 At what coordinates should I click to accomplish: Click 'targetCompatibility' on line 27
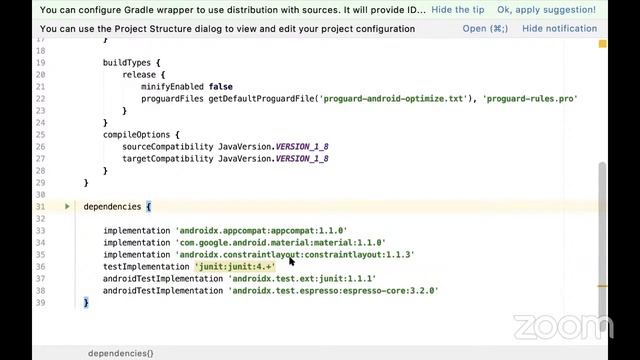[x=168, y=159]
